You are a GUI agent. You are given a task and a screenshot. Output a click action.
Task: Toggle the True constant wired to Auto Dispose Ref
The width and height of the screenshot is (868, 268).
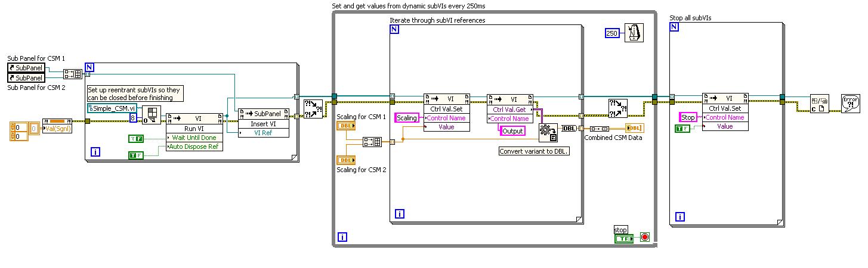pyautogui.click(x=136, y=155)
